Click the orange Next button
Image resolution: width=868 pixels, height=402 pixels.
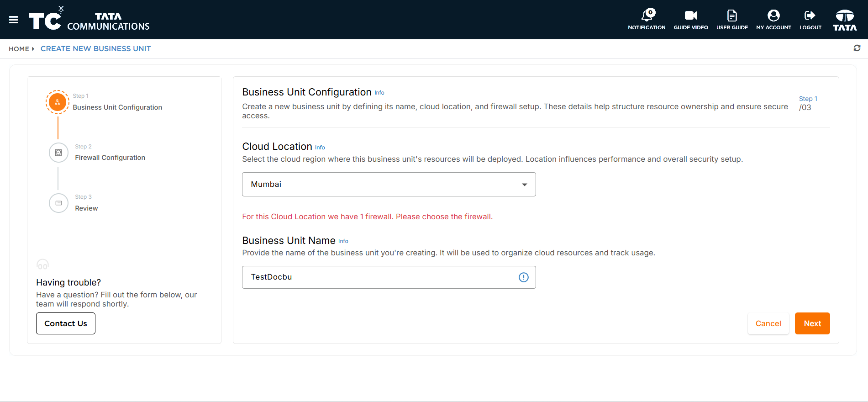click(812, 323)
